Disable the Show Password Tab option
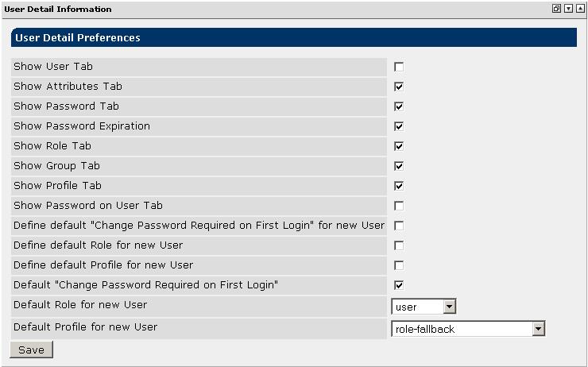Screen dimensions: 588x367 399,106
